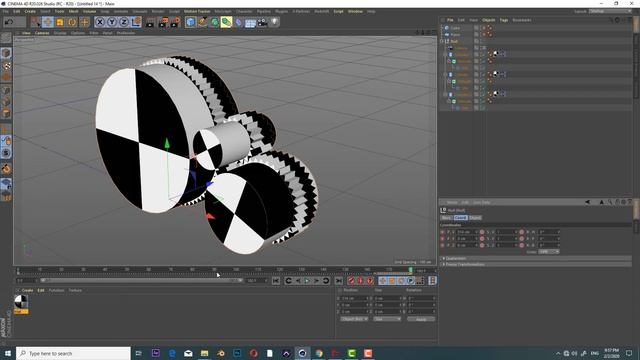Open the Motion Tracker menu
This screenshot has height=360, width=640.
click(x=197, y=11)
